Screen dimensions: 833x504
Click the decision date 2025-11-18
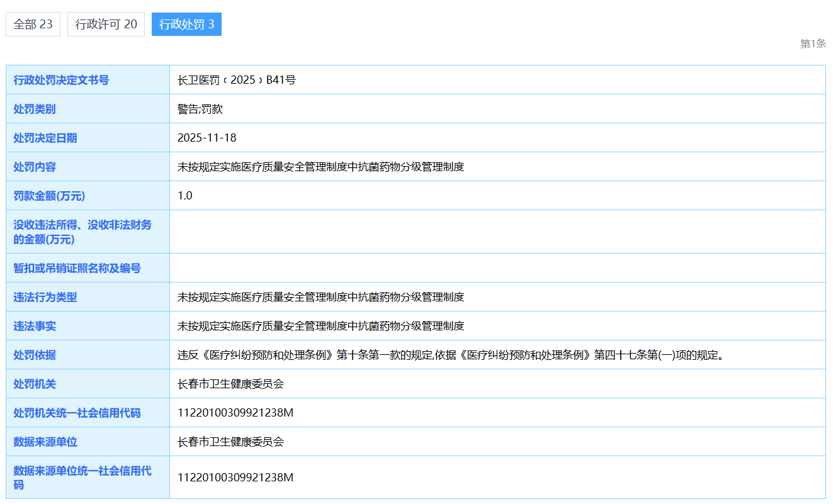(x=207, y=138)
